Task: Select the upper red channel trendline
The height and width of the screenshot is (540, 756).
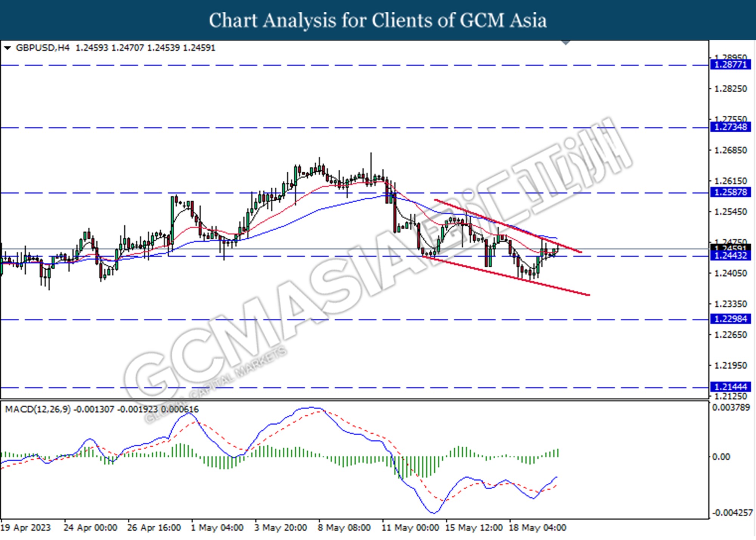Action: click(x=508, y=226)
